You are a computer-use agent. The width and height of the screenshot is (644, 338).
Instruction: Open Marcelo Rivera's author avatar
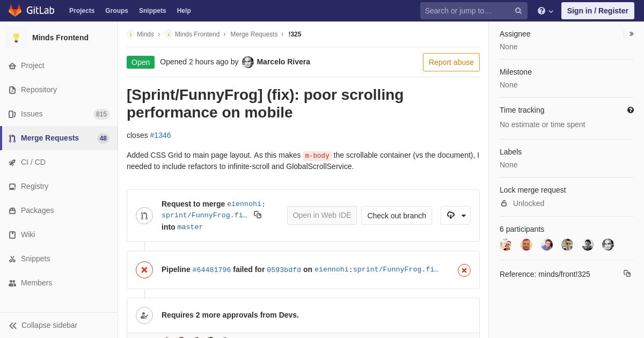coord(248,62)
